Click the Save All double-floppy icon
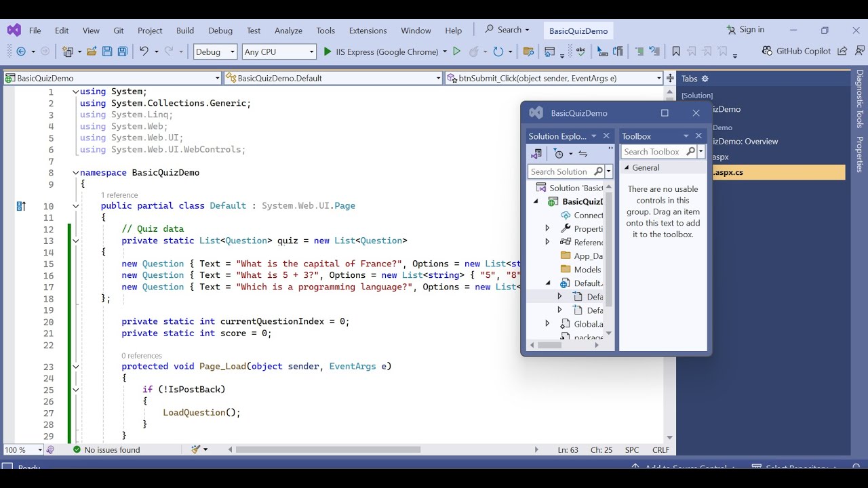868x488 pixels. pyautogui.click(x=123, y=52)
